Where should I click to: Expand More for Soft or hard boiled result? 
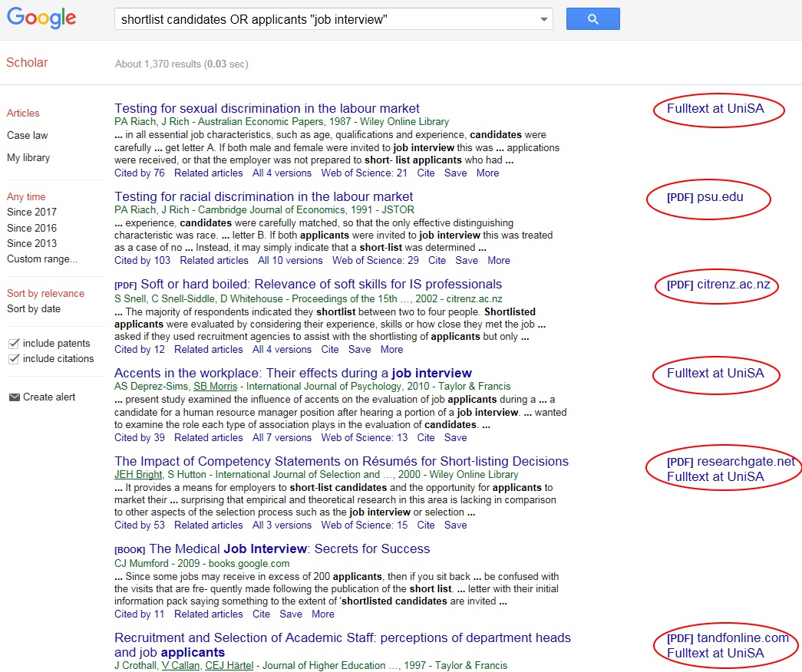coord(392,349)
